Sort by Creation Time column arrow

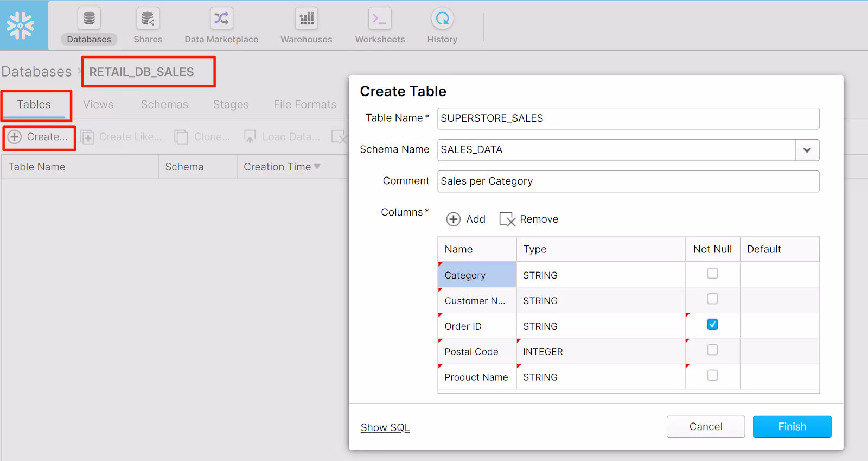pos(317,167)
